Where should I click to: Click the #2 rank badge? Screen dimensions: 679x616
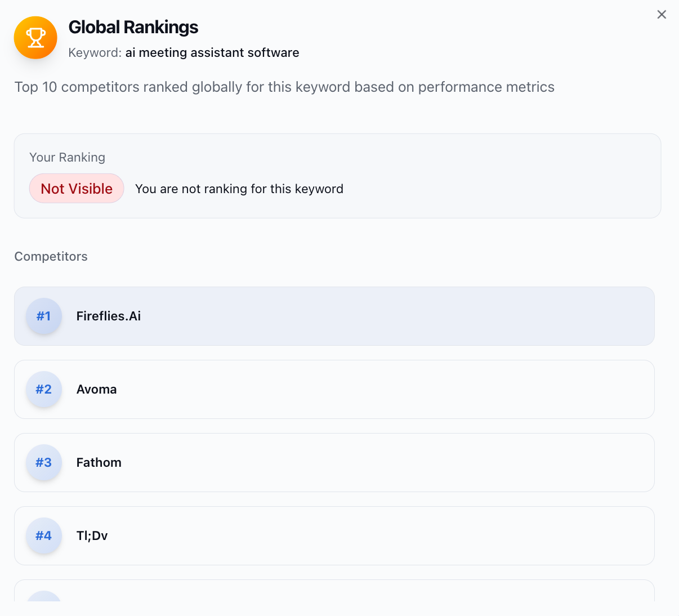coord(44,389)
